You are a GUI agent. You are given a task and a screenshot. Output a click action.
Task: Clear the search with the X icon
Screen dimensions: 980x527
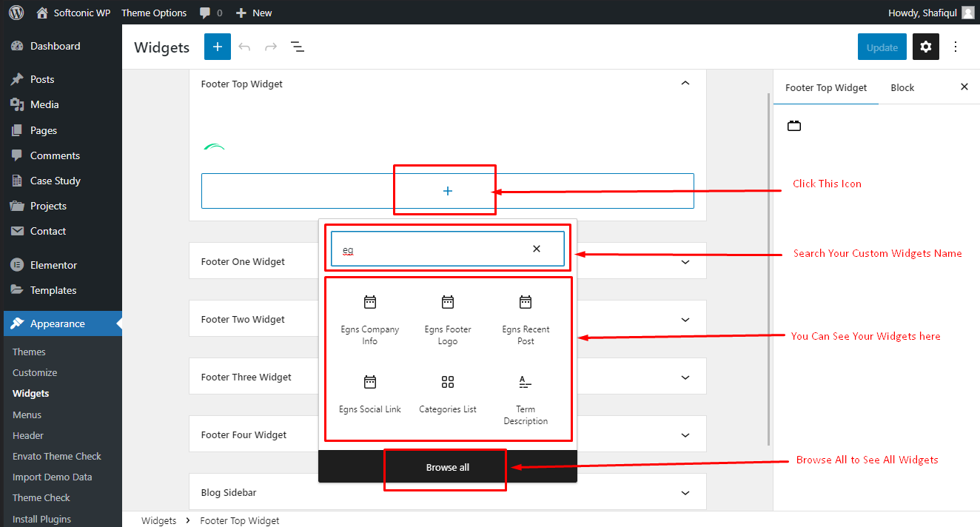pyautogui.click(x=537, y=249)
